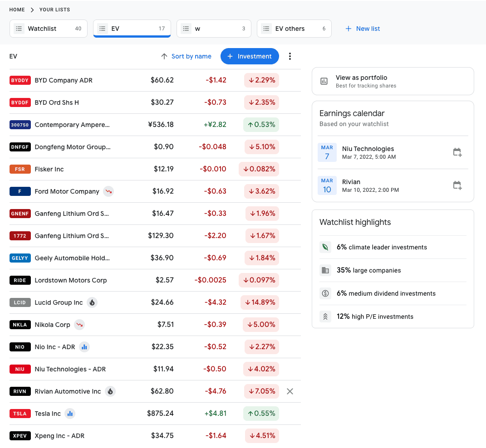
Task: Click the flame icon beside Lucid Group
Action: click(x=92, y=302)
